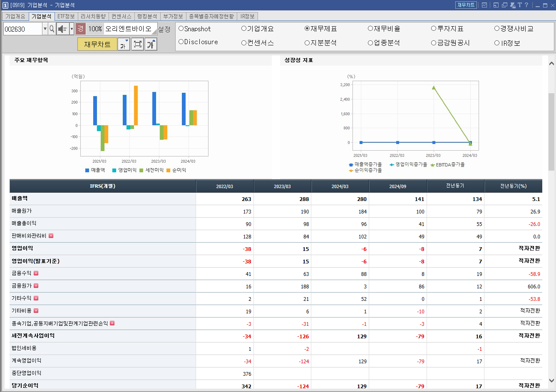Switch to the 기업개요 tab
This screenshot has width=556, height=392.
[x=15, y=16]
